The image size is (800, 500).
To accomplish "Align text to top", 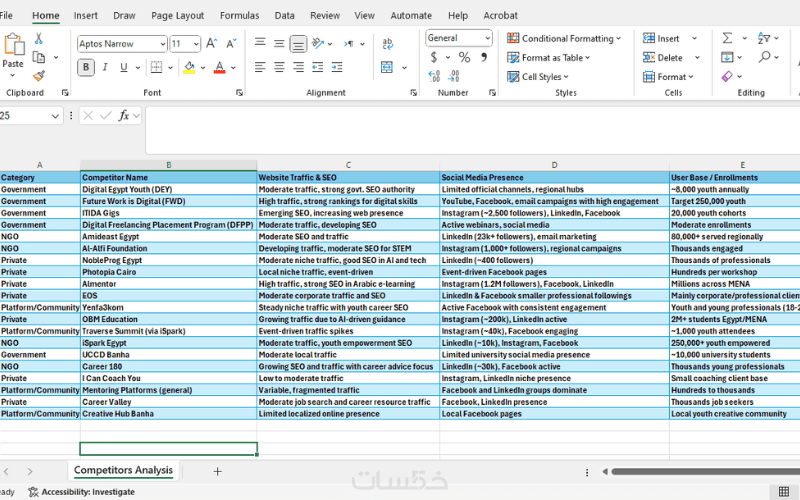I will pyautogui.click(x=260, y=43).
